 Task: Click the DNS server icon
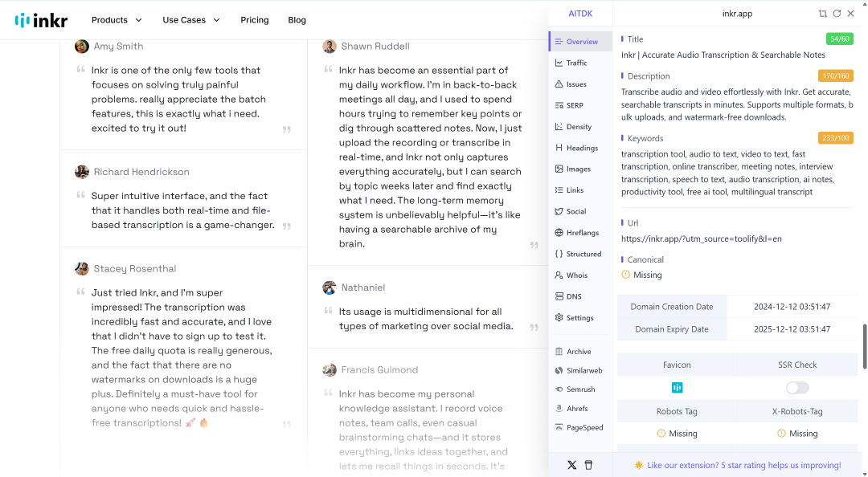(x=559, y=296)
